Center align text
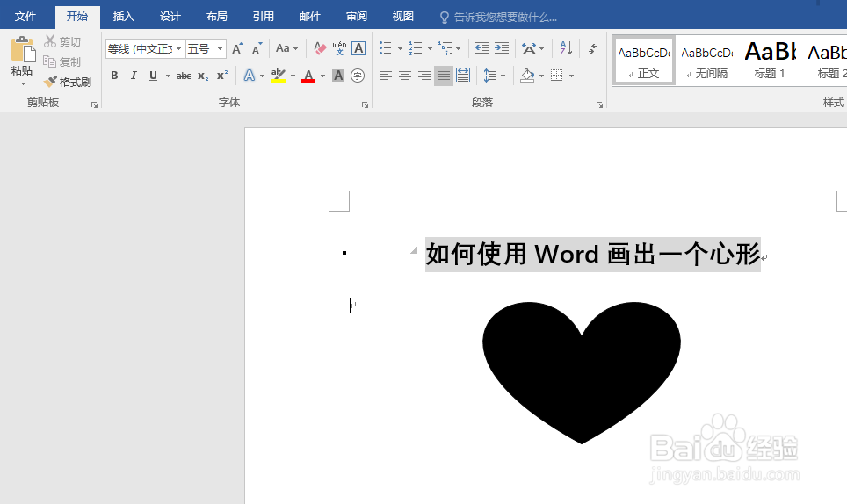 404,76
